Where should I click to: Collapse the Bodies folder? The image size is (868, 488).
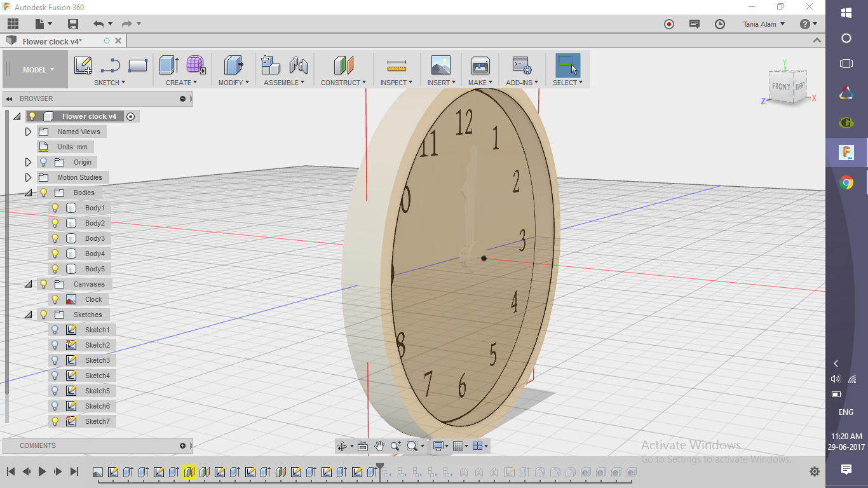click(28, 193)
